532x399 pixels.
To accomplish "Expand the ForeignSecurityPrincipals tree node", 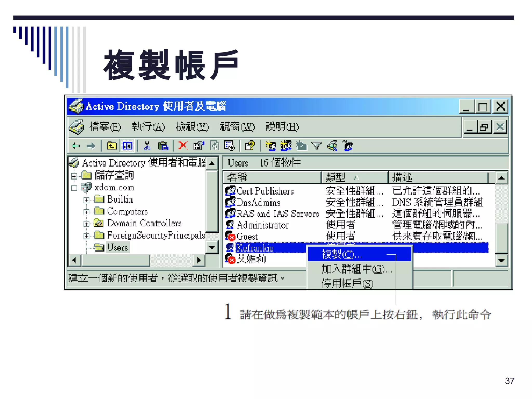I will pyautogui.click(x=87, y=236).
